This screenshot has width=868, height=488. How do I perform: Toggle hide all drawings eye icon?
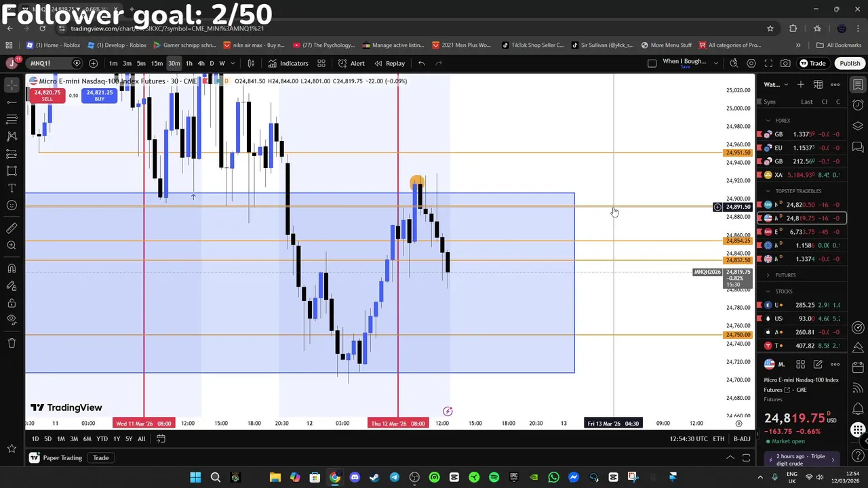point(12,319)
